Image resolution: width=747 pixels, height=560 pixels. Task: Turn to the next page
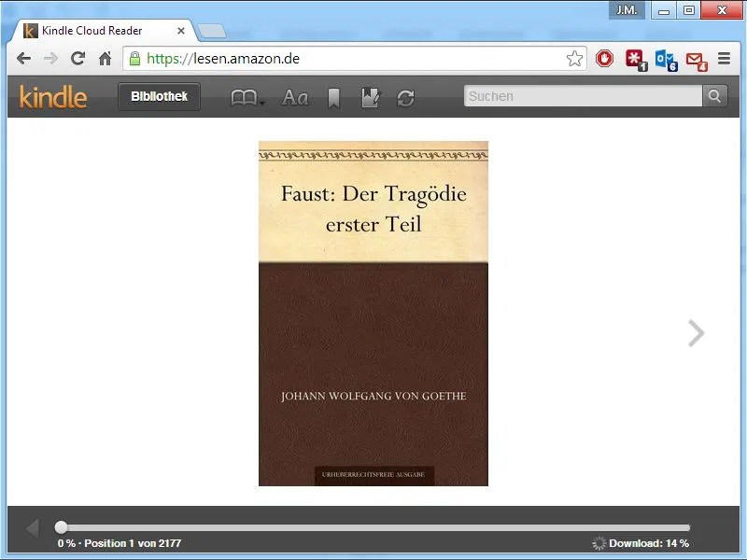point(696,333)
